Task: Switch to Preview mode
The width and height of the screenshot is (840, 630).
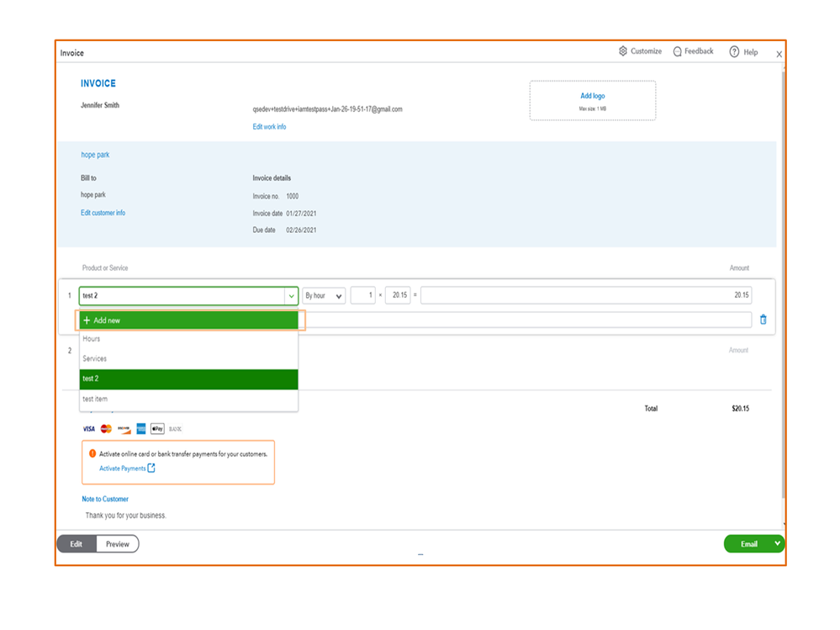Action: [118, 543]
